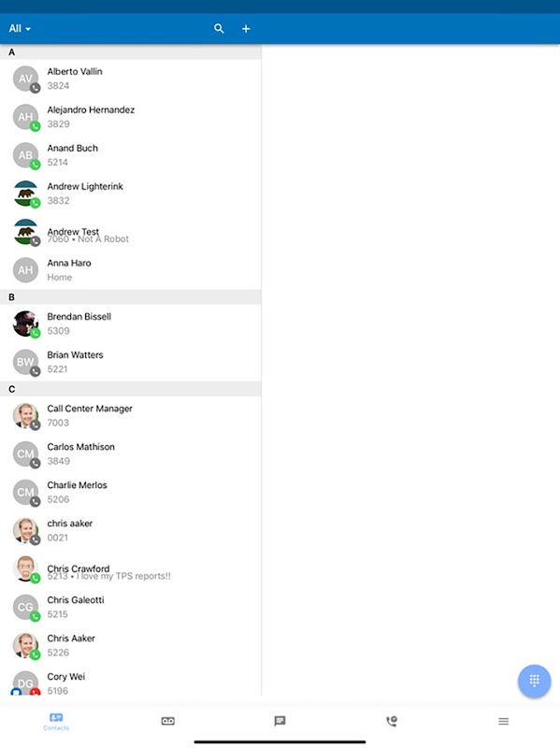Open the floating dial pad button

click(x=534, y=681)
